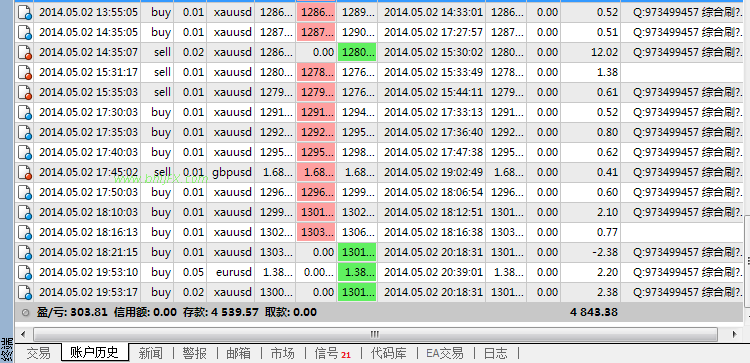The image size is (750, 363).
Task: Open the 代码库 tab
Action: point(389,353)
